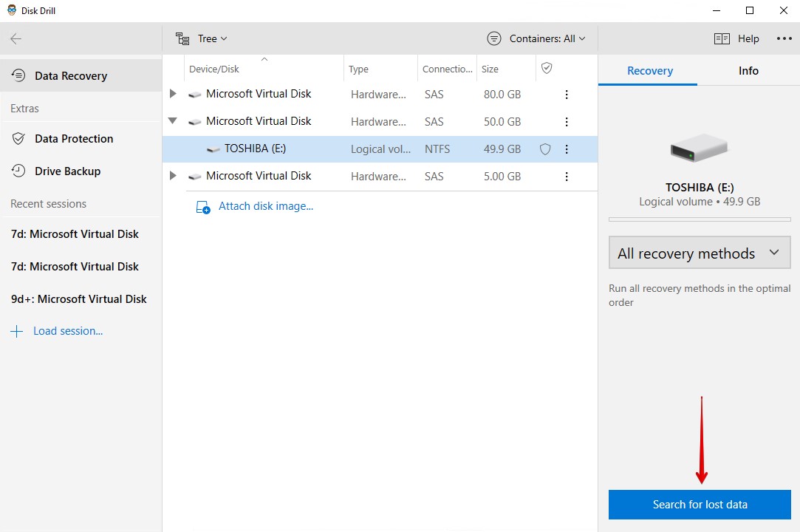The width and height of the screenshot is (800, 532).
Task: Click the storage usage bar under TOSHIBA (E:)
Action: point(700,219)
